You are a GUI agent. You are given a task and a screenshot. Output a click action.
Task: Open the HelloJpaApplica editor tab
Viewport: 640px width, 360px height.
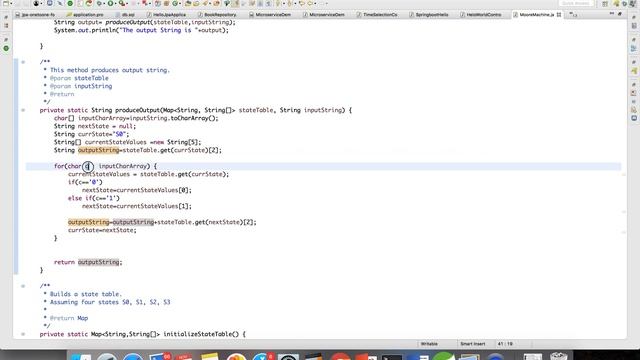click(x=166, y=15)
